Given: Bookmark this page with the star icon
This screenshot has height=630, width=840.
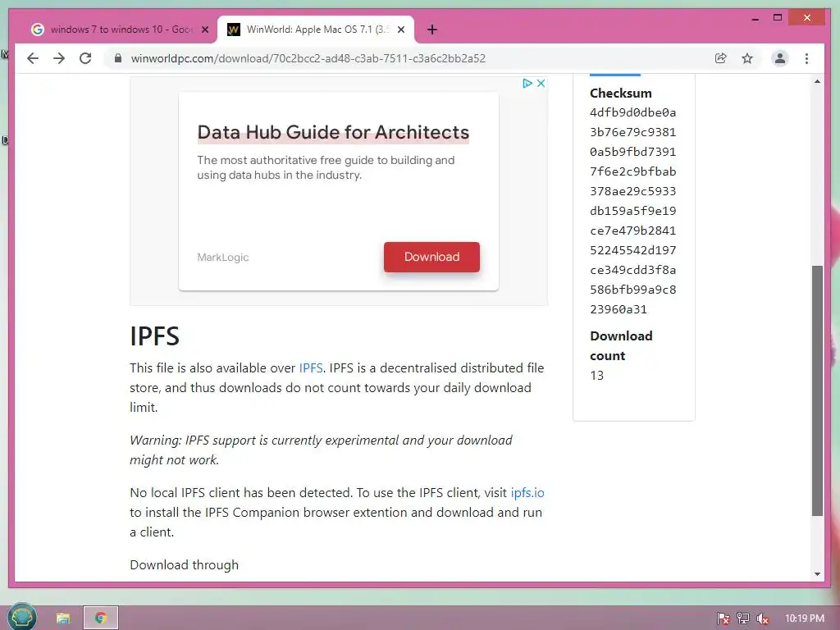Looking at the screenshot, I should [747, 58].
